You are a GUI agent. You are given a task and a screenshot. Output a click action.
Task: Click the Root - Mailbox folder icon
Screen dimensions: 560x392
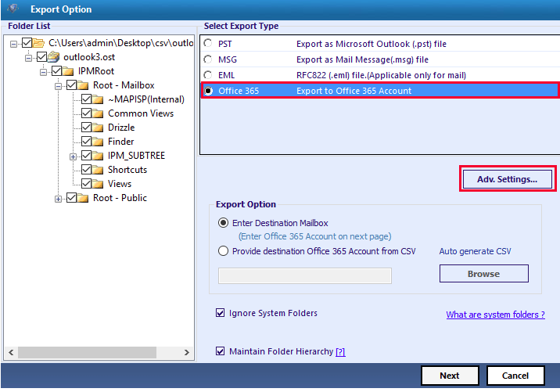(83, 85)
